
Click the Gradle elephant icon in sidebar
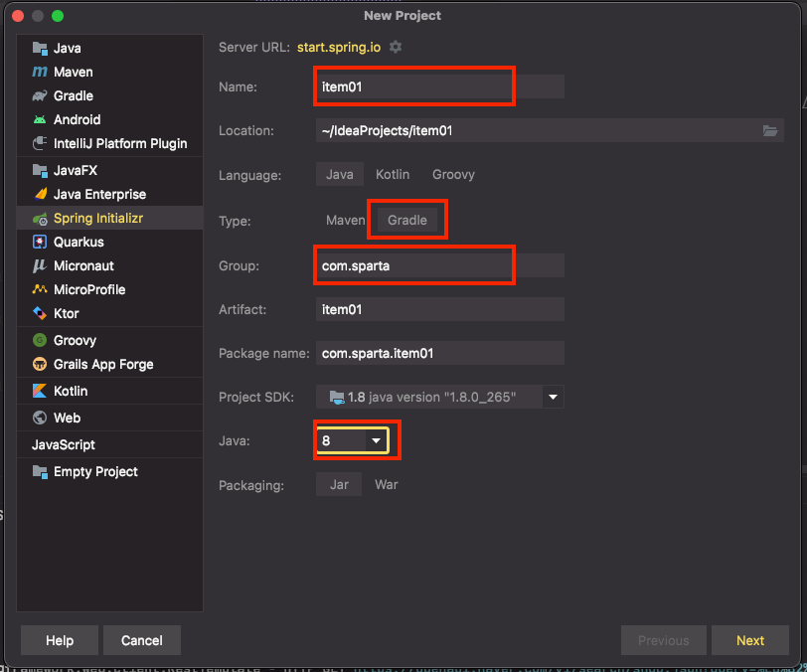[40, 95]
